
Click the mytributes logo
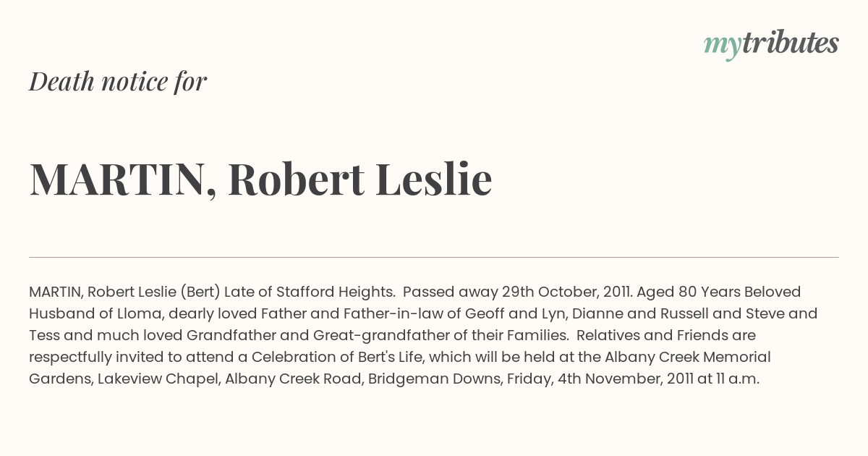click(771, 44)
